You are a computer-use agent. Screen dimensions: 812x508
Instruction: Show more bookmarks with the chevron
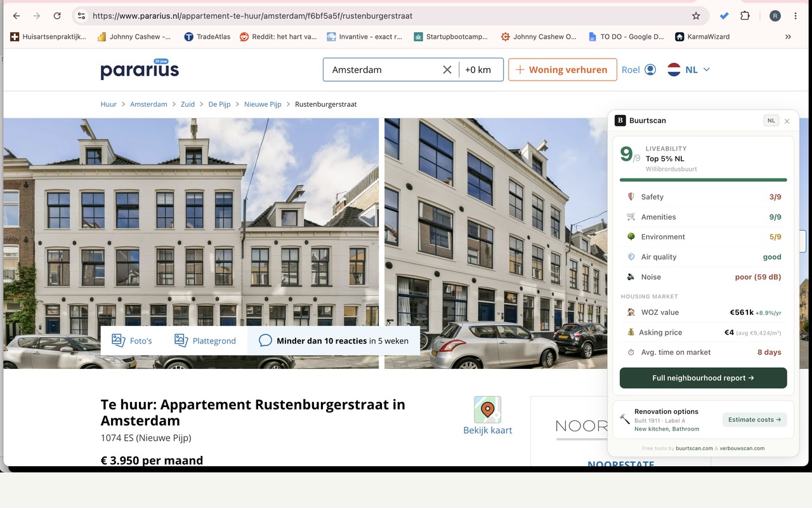(x=788, y=37)
